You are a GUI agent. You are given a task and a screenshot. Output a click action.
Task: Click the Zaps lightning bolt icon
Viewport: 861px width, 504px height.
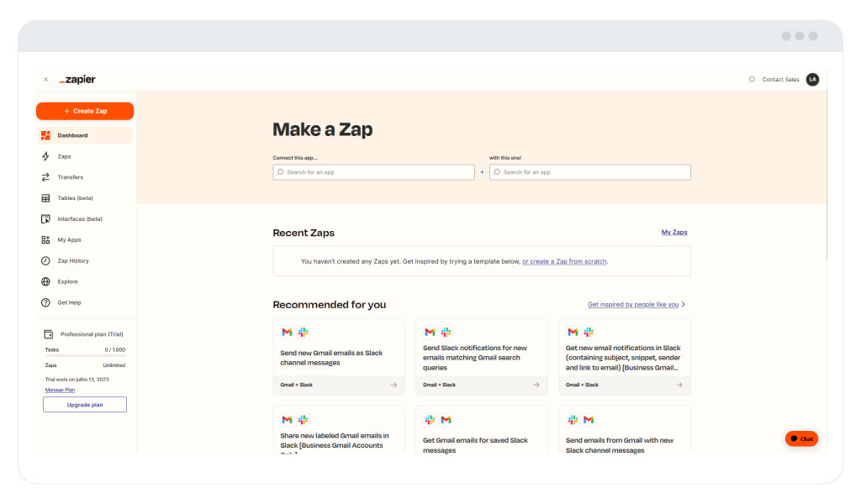tap(45, 156)
